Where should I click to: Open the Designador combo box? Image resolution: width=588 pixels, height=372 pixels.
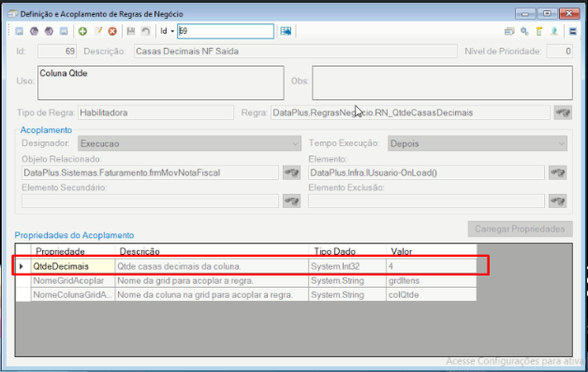pyautogui.click(x=189, y=143)
